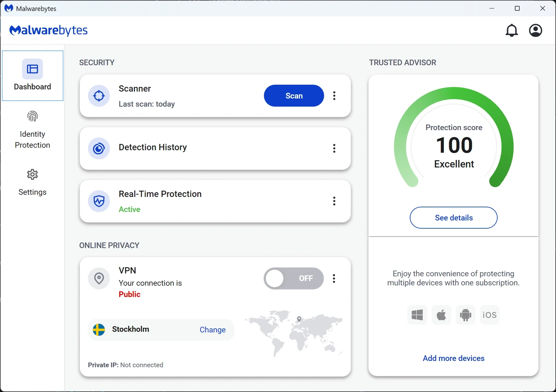The image size is (556, 392).
Task: Click the Apple platform icon
Action: tap(441, 315)
